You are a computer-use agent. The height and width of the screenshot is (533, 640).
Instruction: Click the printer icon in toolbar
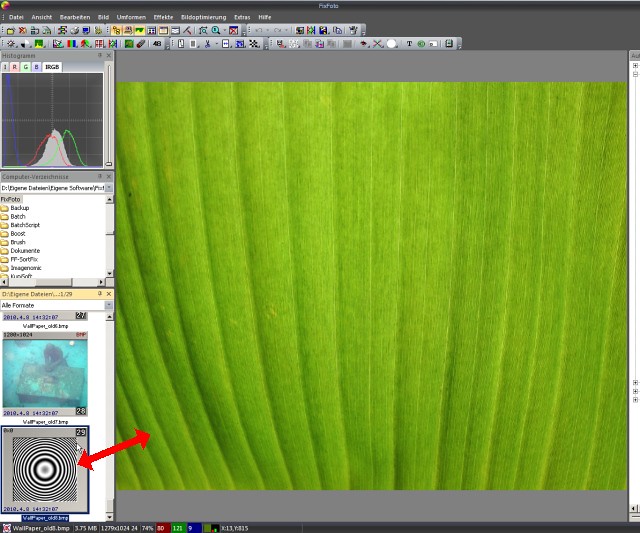tap(74, 31)
